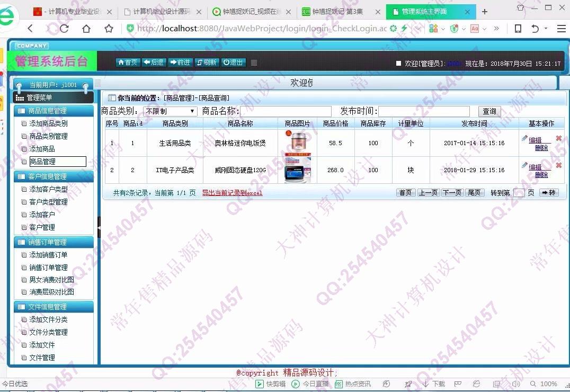This screenshot has width=570, height=392.
Task: Open 添加商品类别 menu item
Action: [x=48, y=123]
